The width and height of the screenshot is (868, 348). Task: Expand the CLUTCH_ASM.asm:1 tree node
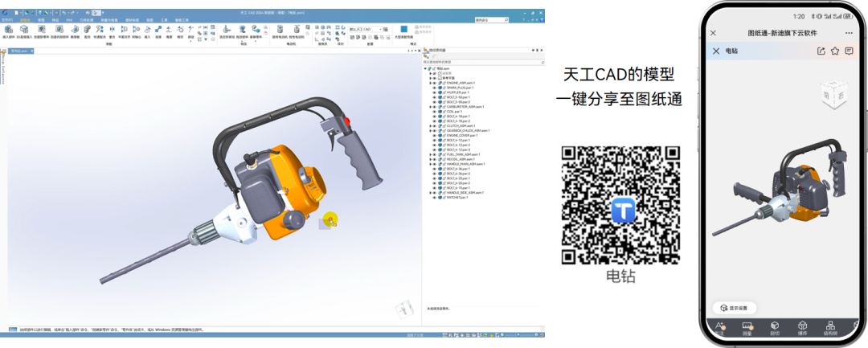(431, 126)
